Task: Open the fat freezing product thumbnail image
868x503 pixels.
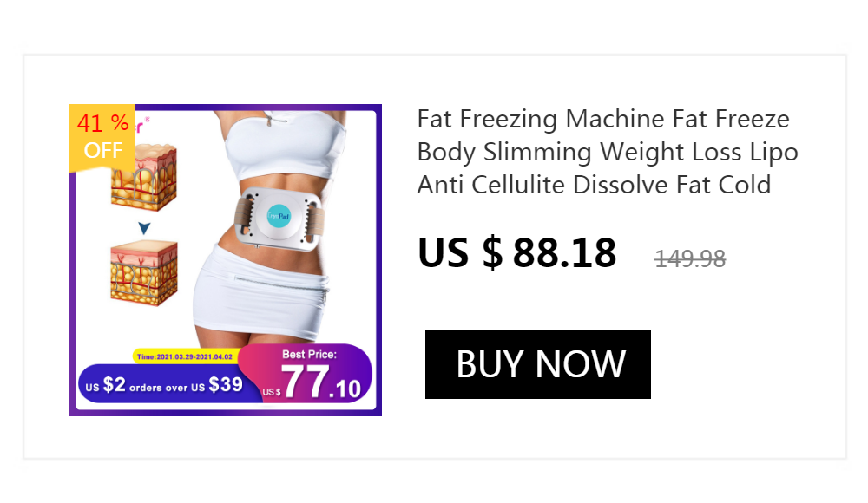Action: tap(226, 260)
